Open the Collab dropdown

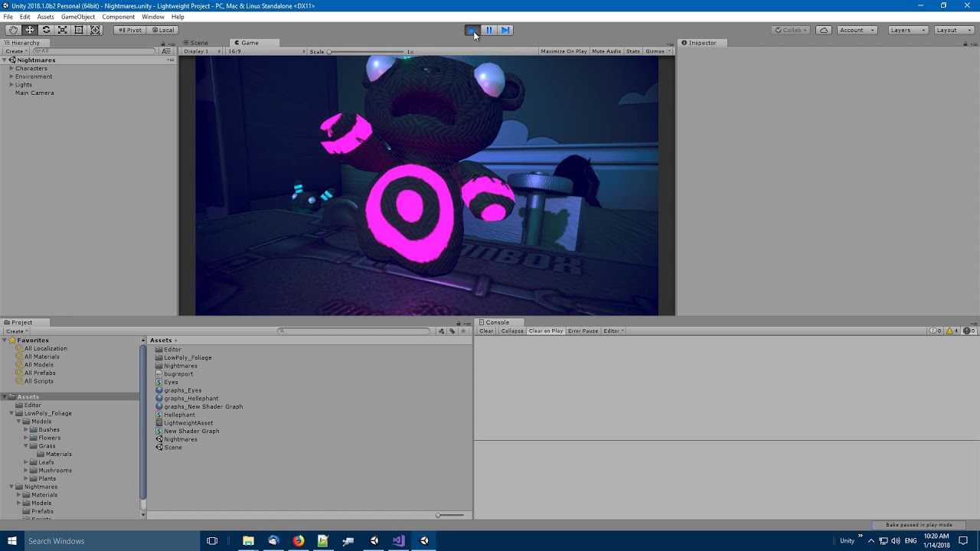point(792,30)
